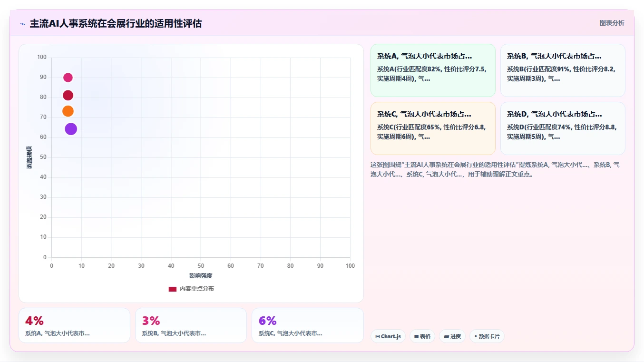The image size is (644, 362).
Task: Click the Chart.js tag
Action: 388,336
